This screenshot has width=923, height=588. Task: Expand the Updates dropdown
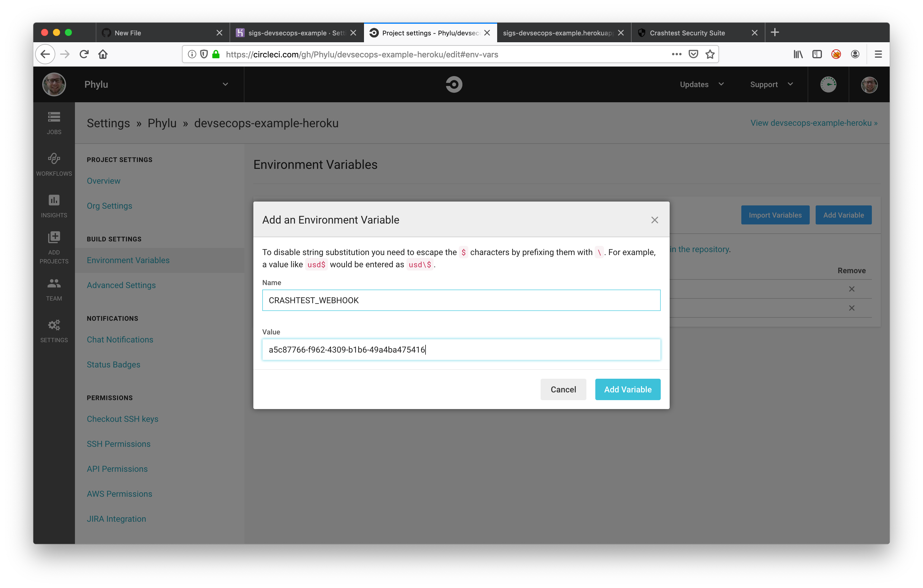(701, 84)
